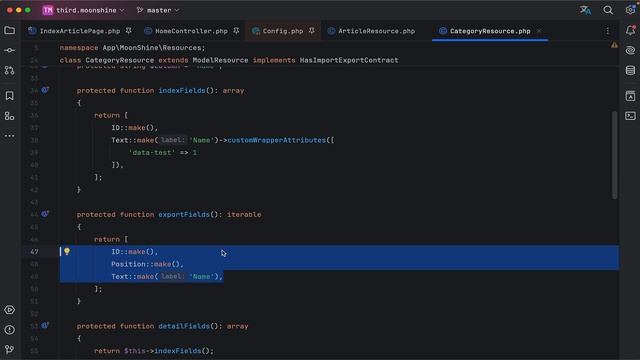Viewport: 640px width, 360px height.
Task: Open IDE settings gear icon
Action: 630,10
